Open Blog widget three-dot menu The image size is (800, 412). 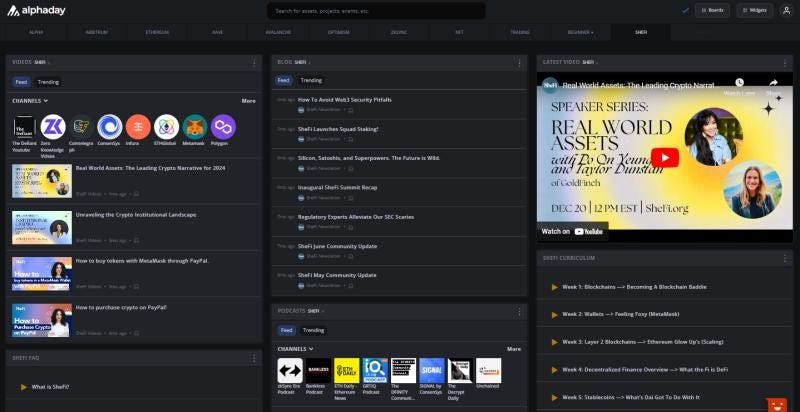tap(519, 63)
